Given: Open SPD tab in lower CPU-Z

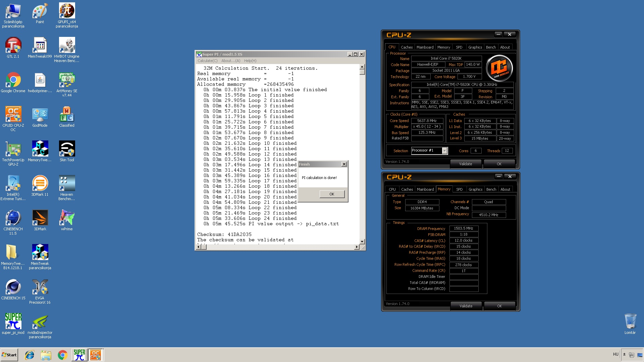Looking at the screenshot, I should tap(459, 189).
